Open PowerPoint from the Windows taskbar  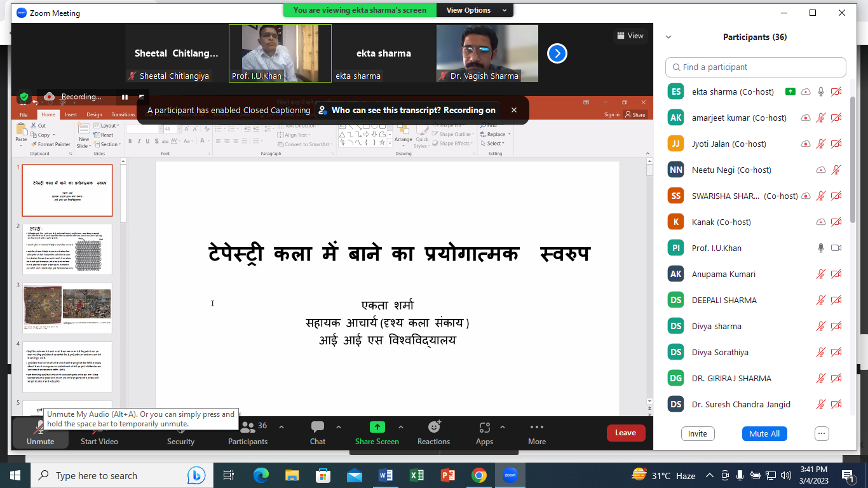pos(448,475)
